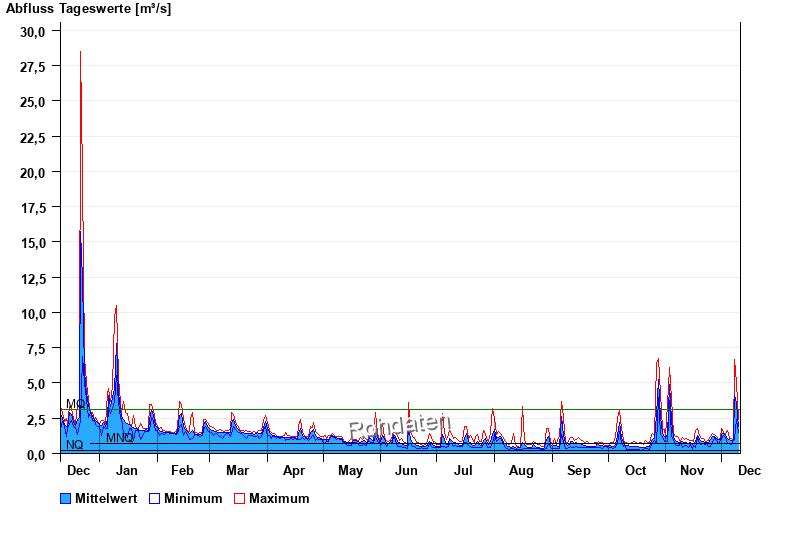Select the Apr month label on x-axis
The width and height of the screenshot is (800, 550).
tap(294, 470)
